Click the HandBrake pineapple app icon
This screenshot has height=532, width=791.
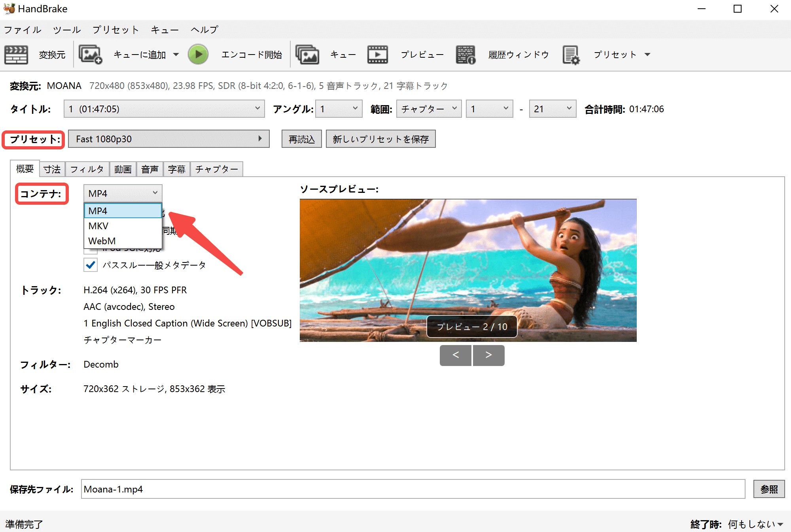[9, 8]
